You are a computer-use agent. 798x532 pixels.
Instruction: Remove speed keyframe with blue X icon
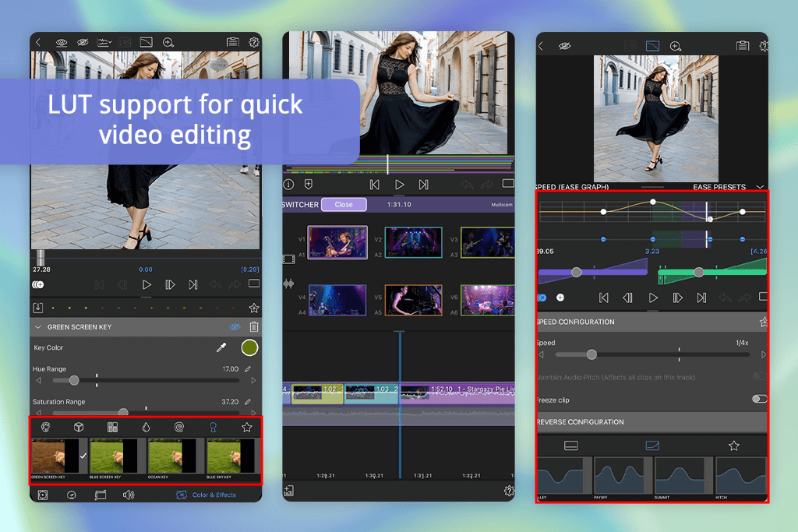(542, 298)
